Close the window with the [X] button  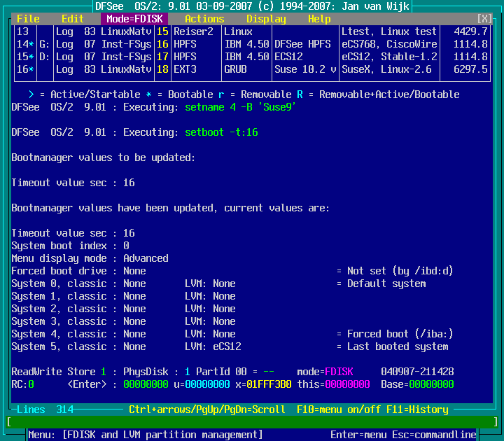[x=484, y=19]
